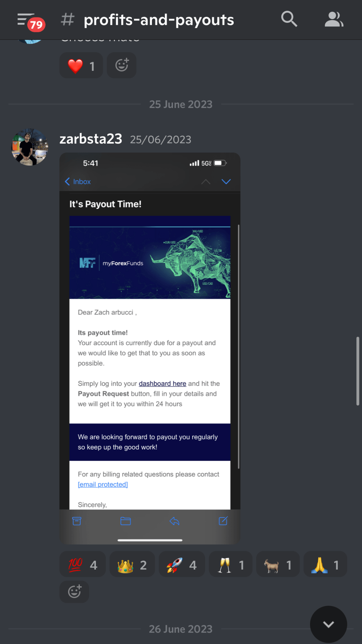This screenshot has width=362, height=644.
Task: Jump to latest messages with down chevron
Action: [x=328, y=624]
